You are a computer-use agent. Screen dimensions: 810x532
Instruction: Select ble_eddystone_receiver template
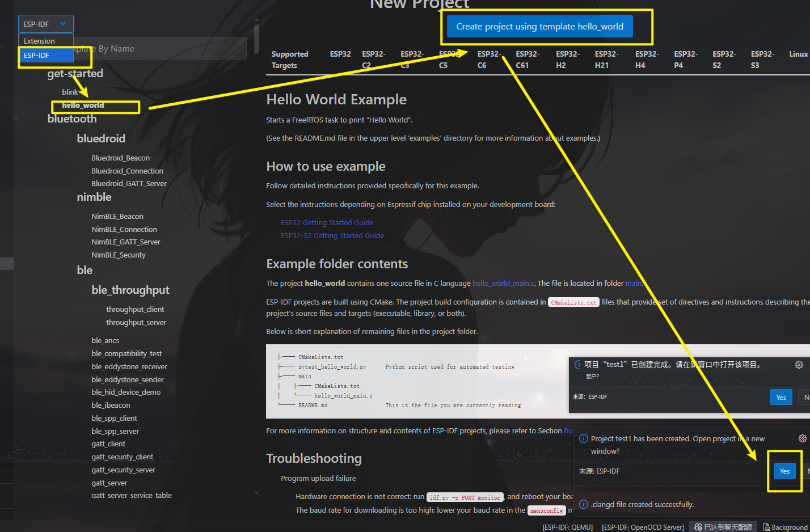pos(129,366)
